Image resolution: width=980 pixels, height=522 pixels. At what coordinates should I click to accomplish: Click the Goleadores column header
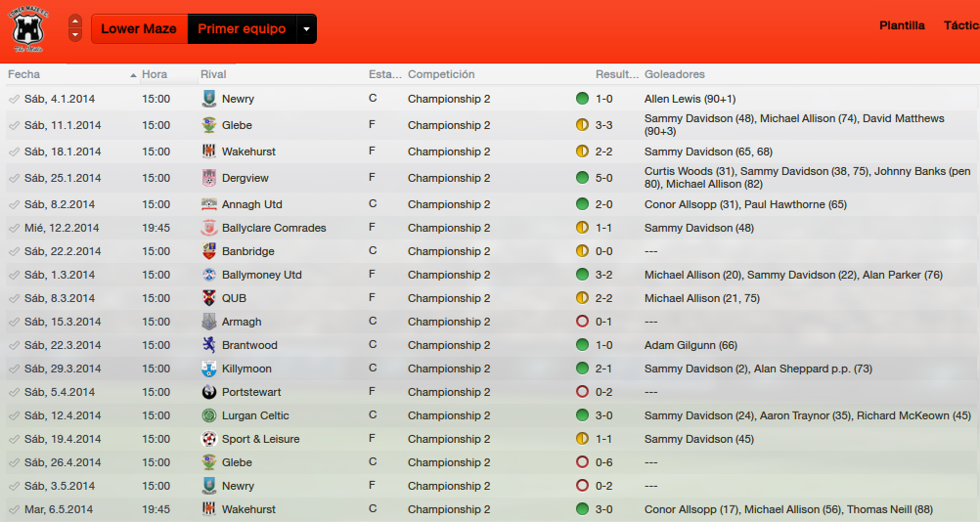coord(675,74)
